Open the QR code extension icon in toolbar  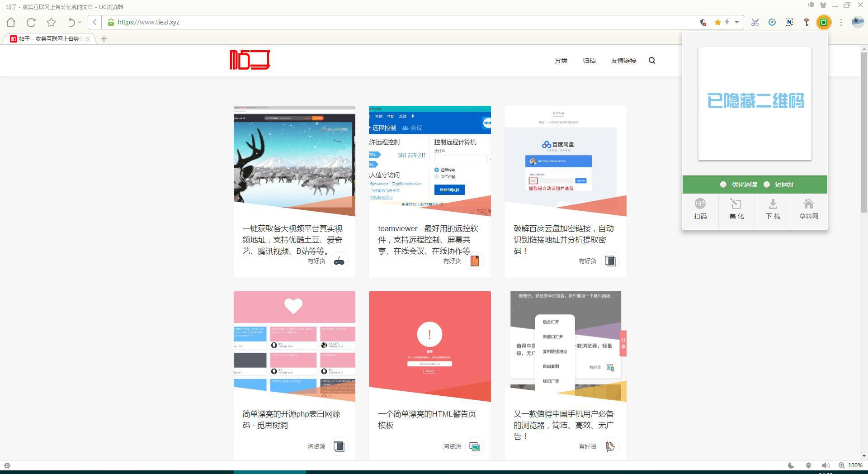[824, 22]
